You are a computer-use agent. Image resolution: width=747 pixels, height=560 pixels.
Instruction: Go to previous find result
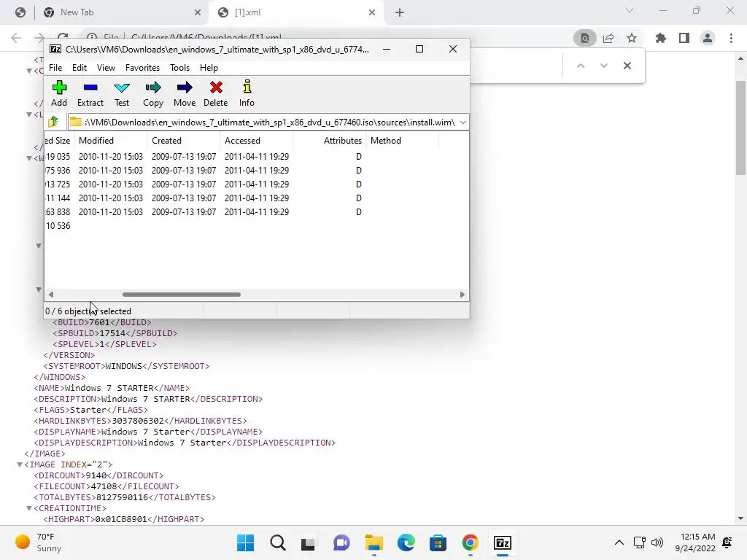580,66
